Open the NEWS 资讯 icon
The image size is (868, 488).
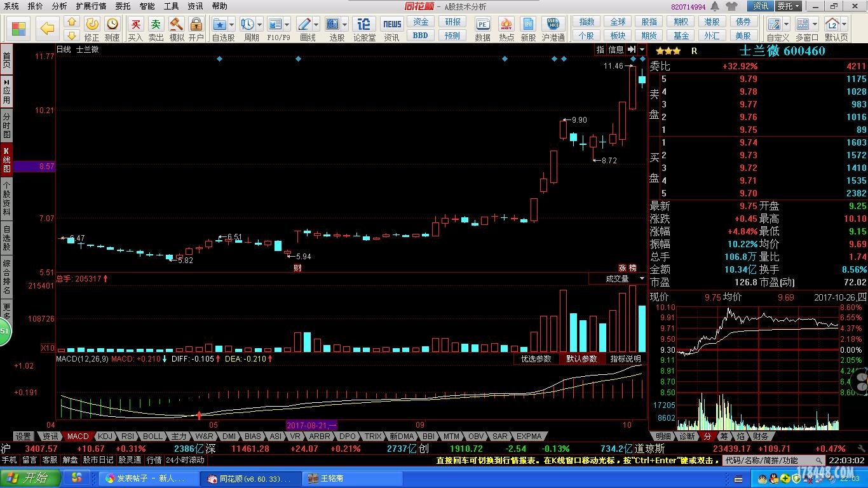coord(392,29)
